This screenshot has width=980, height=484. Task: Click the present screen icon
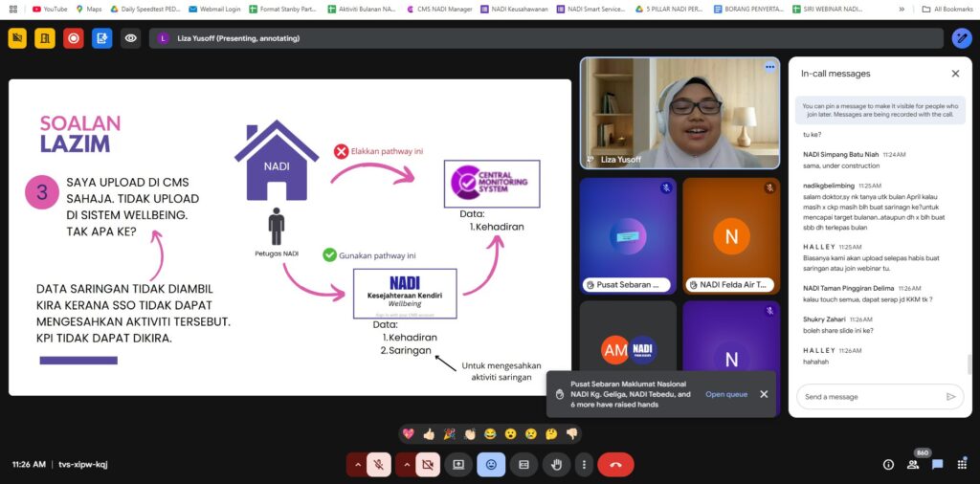pyautogui.click(x=458, y=464)
